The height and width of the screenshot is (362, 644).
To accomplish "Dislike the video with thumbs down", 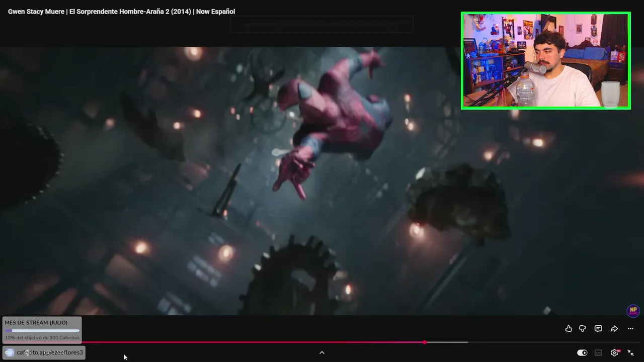I will click(x=583, y=329).
